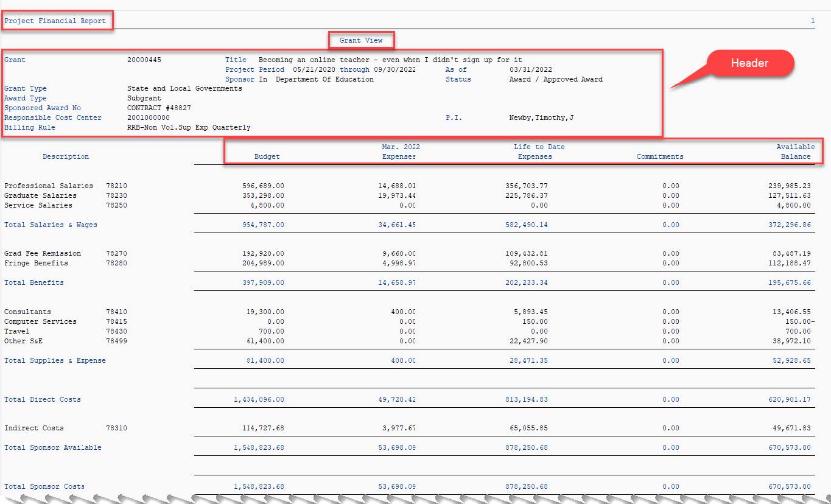Select the Fringe Benefits row label

coord(36,264)
